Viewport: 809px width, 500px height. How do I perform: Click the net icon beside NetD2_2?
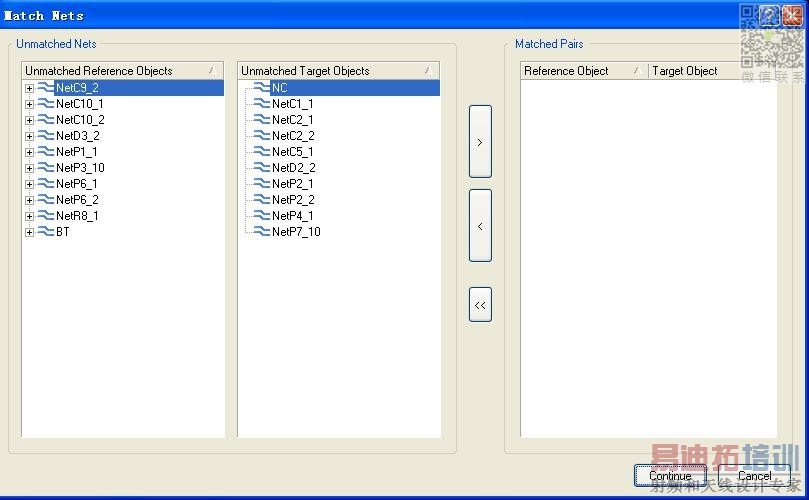click(262, 167)
